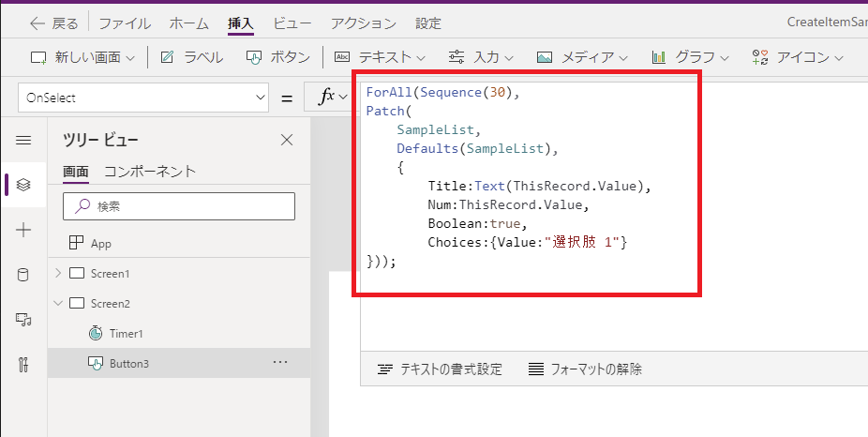Select the 挿入 tab

click(x=241, y=23)
